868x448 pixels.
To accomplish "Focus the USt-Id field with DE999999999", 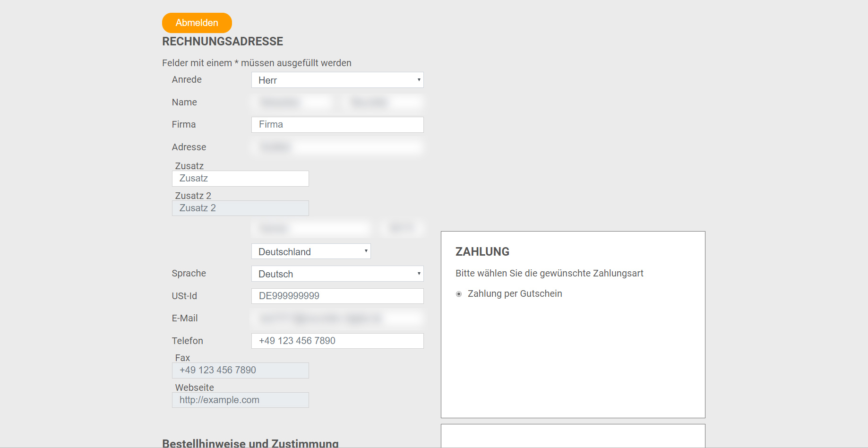I will point(337,296).
